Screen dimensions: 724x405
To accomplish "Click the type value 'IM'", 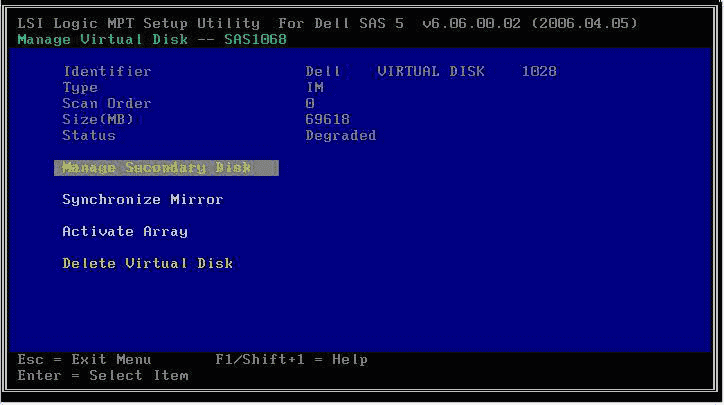I will point(315,87).
